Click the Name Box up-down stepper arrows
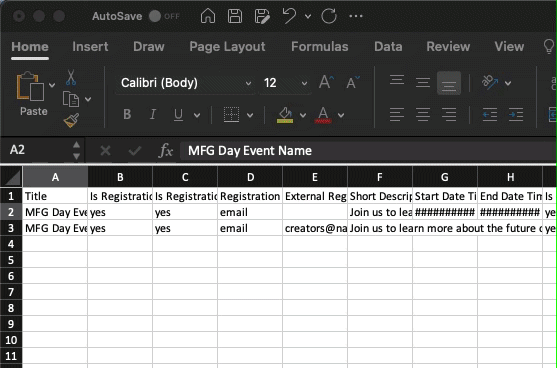 [76, 150]
